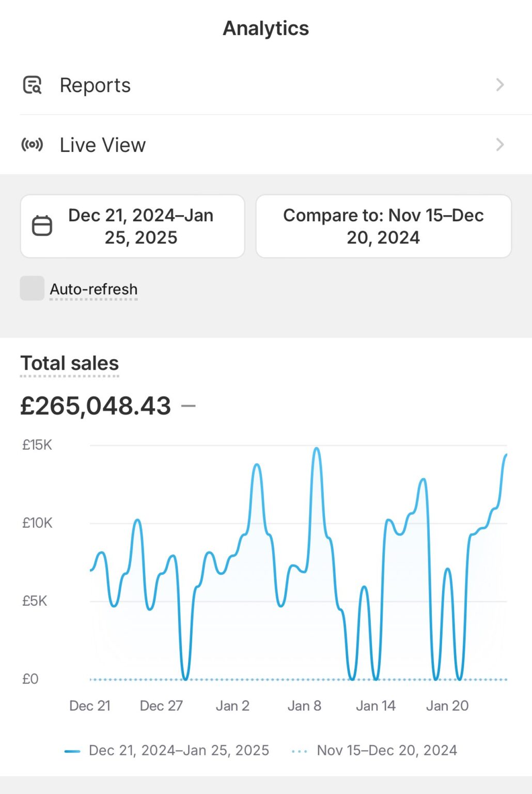Image resolution: width=532 pixels, height=794 pixels.
Task: Click the dotted comparison legend marker
Action: 300,751
